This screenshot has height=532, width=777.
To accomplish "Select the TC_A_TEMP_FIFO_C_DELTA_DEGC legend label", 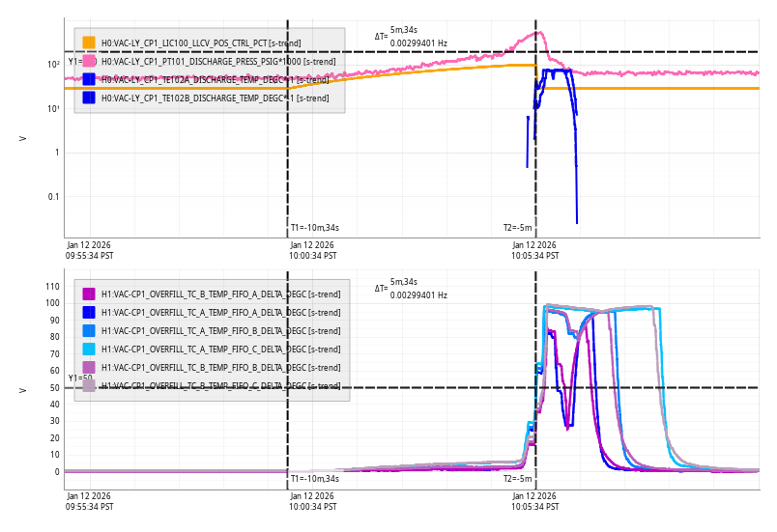I will (220, 349).
